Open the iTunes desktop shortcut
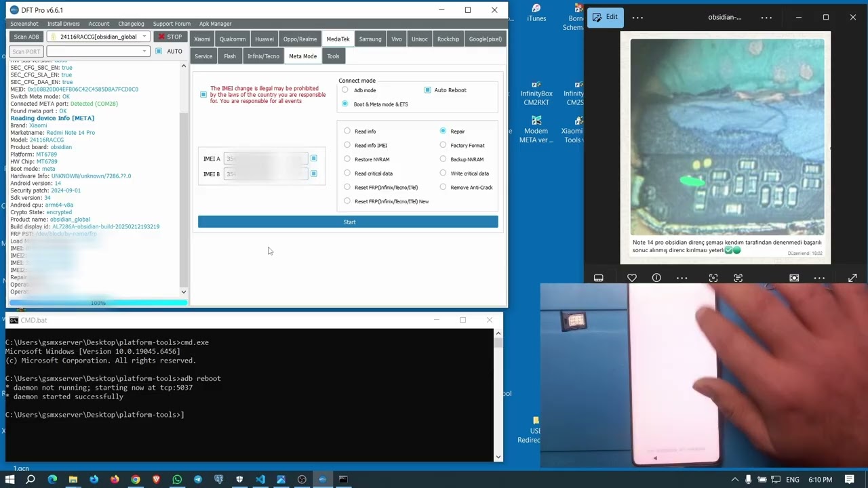The width and height of the screenshot is (868, 488). (536, 13)
